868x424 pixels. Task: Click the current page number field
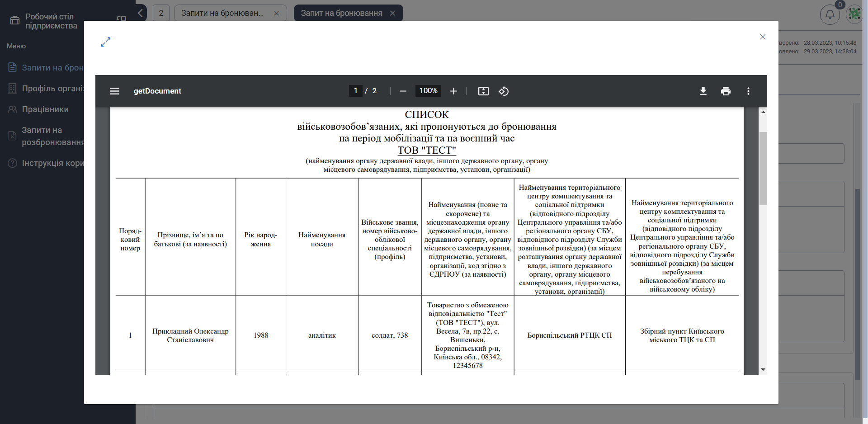(x=355, y=91)
